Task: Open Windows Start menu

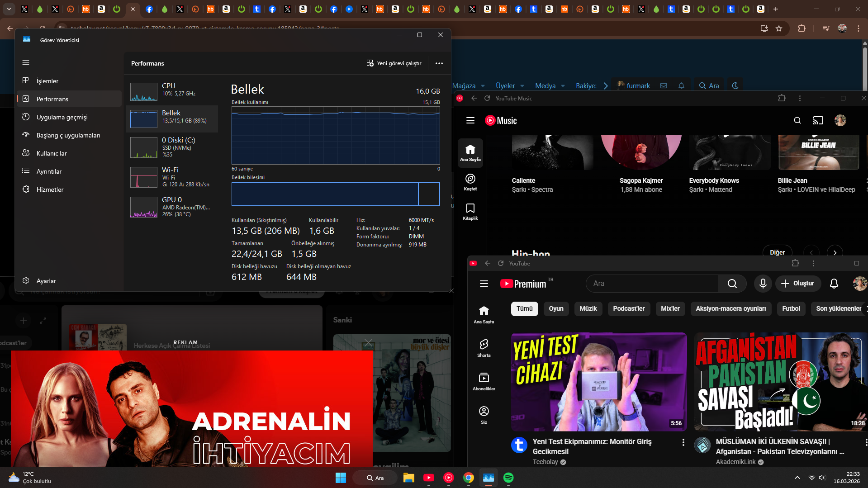Action: coord(341,478)
